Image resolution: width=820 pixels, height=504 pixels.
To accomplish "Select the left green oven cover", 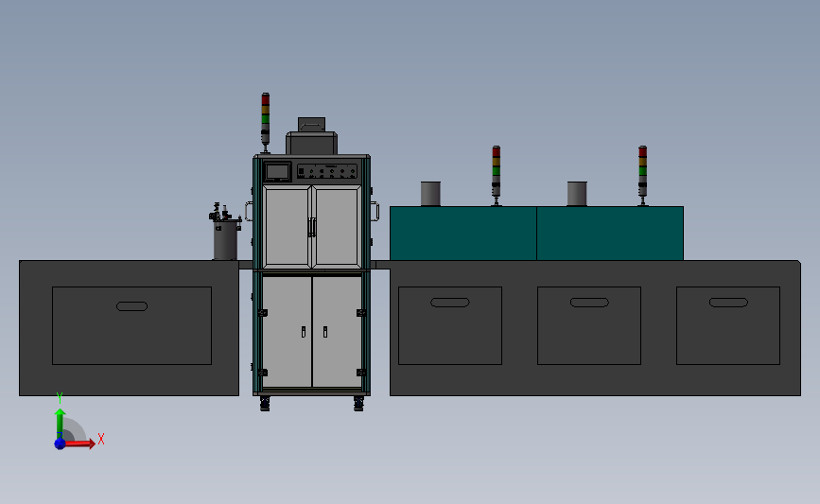I will 463,234.
